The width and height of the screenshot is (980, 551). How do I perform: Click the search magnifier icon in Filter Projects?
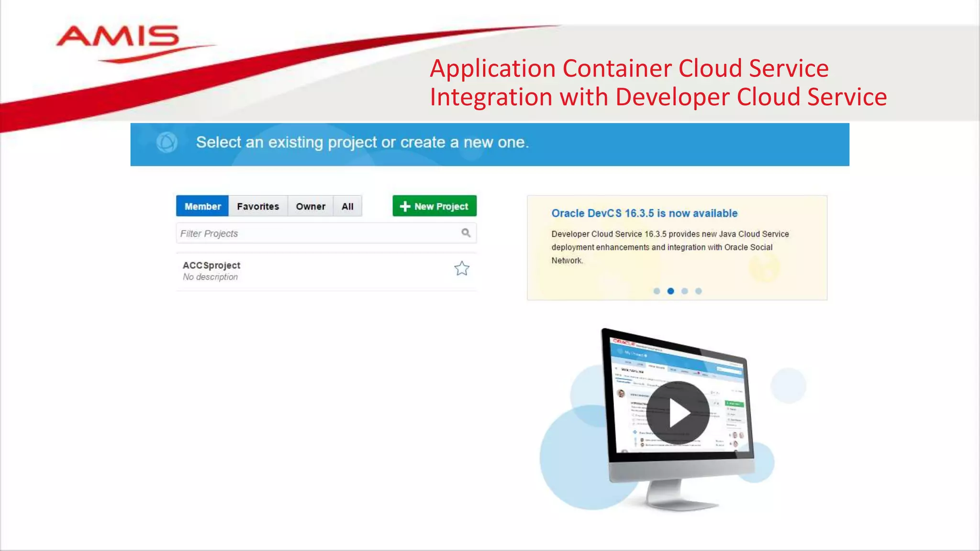(466, 233)
